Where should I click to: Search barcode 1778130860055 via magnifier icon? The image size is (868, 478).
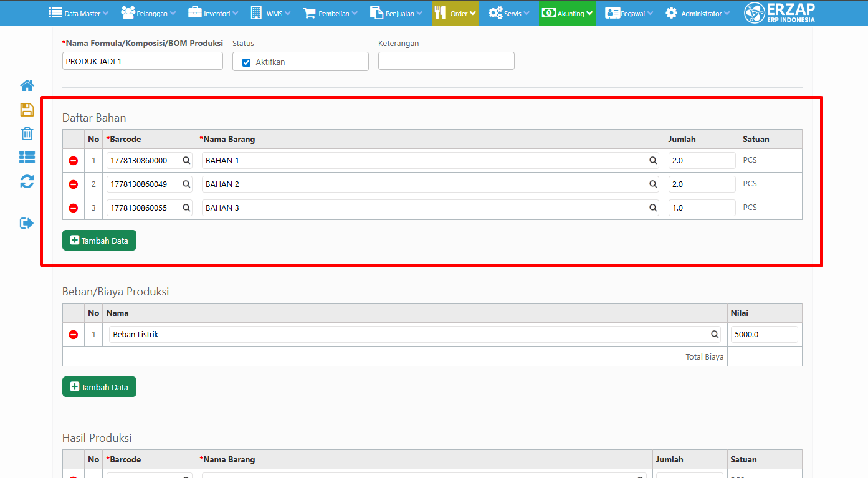(x=186, y=208)
